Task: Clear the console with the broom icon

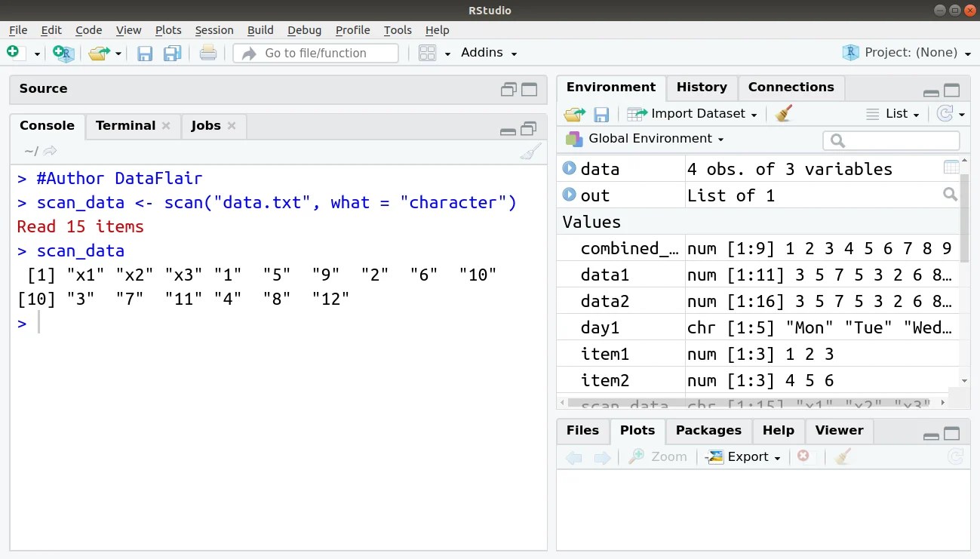Action: 530,151
